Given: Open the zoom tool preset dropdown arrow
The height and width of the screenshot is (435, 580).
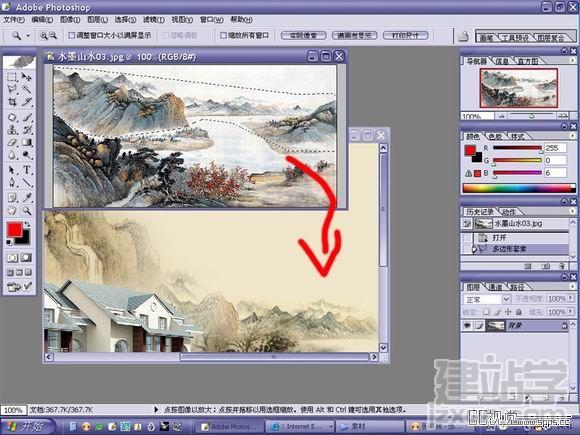Looking at the screenshot, I should (28, 36).
